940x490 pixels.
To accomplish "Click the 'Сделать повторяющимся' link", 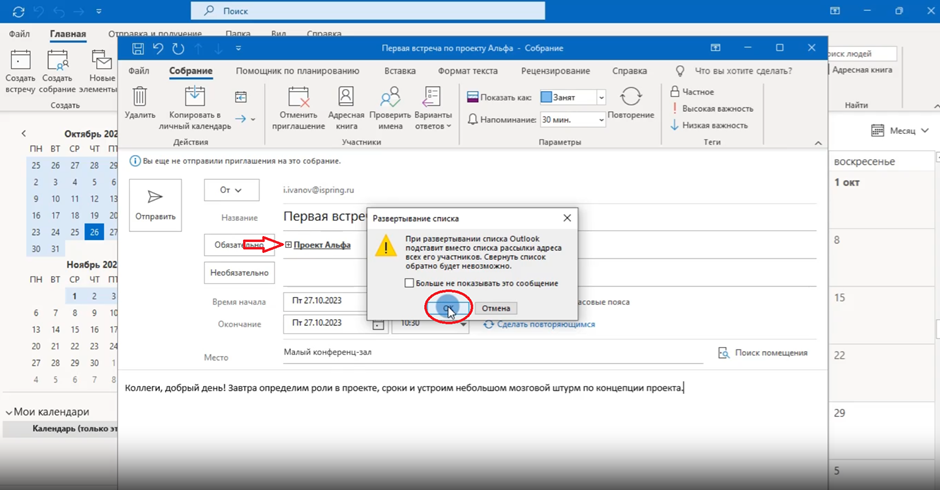I will tap(545, 324).
